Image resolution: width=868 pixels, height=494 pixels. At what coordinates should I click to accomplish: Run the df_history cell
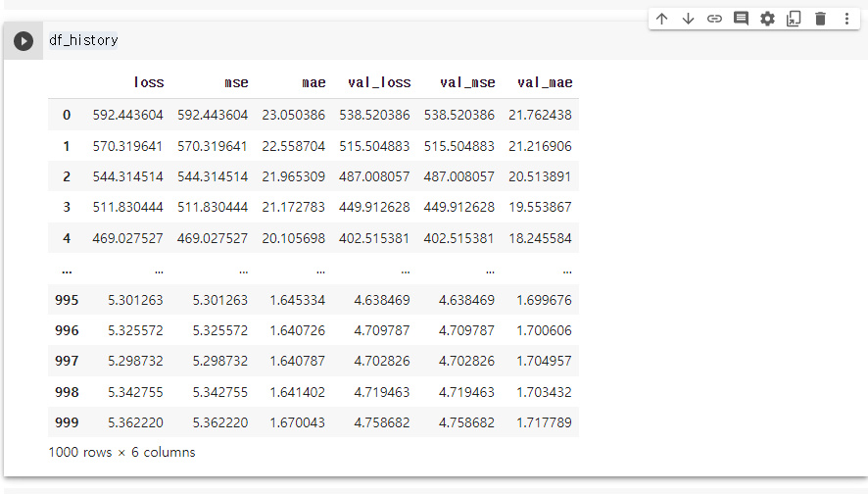tap(24, 41)
